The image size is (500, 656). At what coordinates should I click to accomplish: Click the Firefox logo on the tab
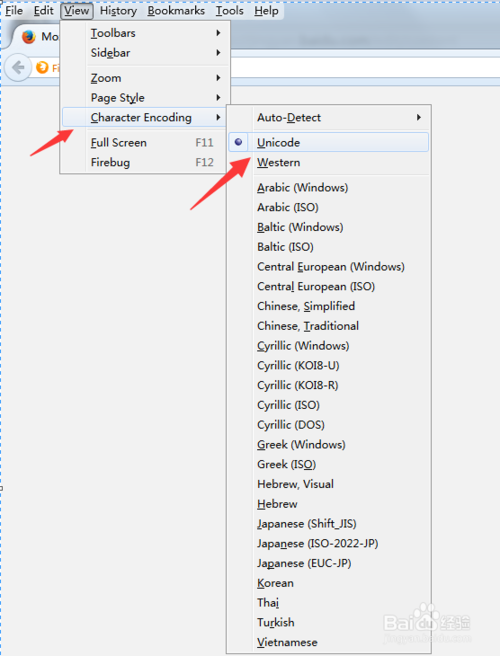point(28,37)
